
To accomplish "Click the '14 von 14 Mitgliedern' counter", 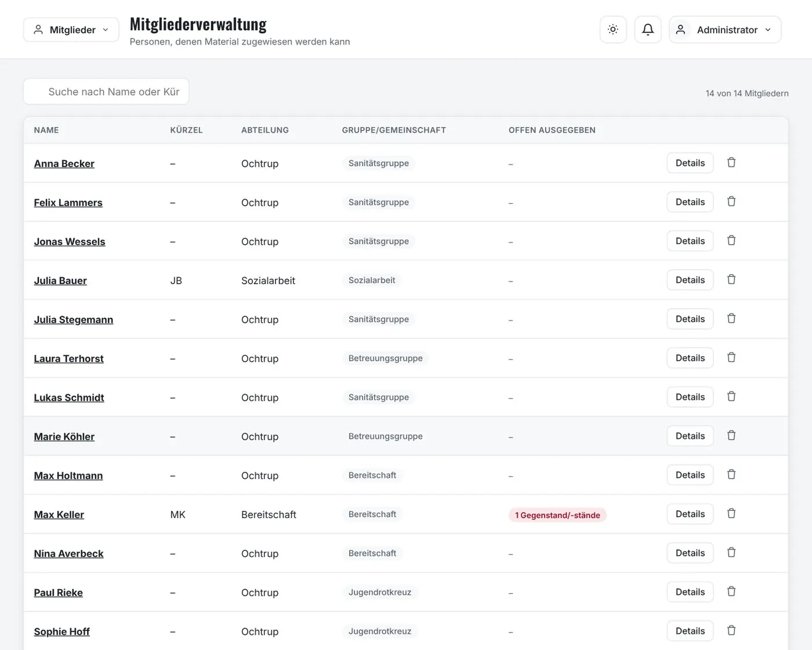I will point(747,93).
